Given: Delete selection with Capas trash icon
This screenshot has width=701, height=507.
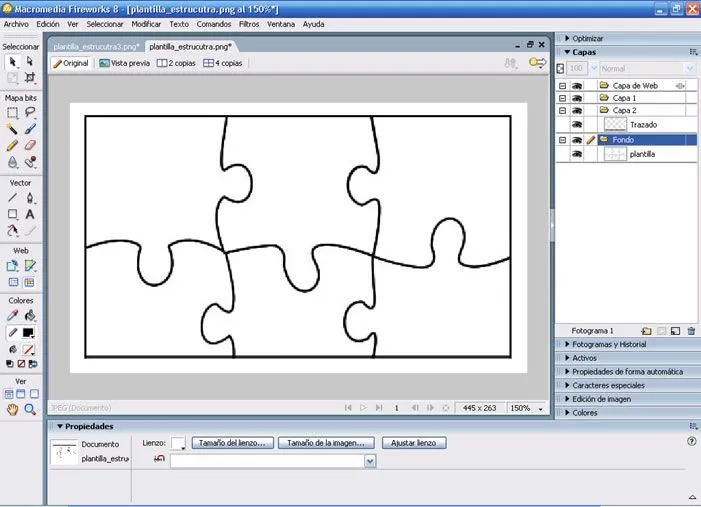Looking at the screenshot, I should tap(691, 330).
